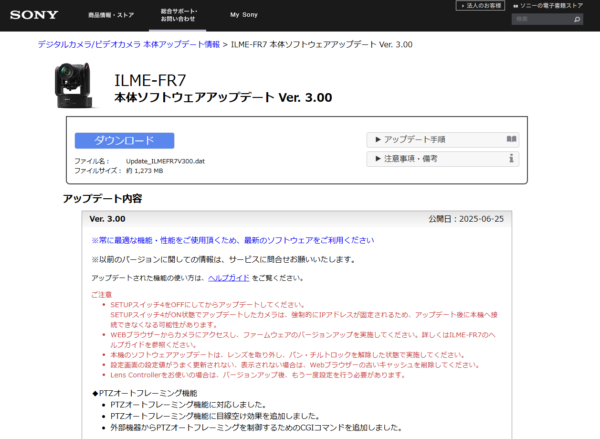Open the My Sony menu
This screenshot has width=600, height=439.
point(244,15)
